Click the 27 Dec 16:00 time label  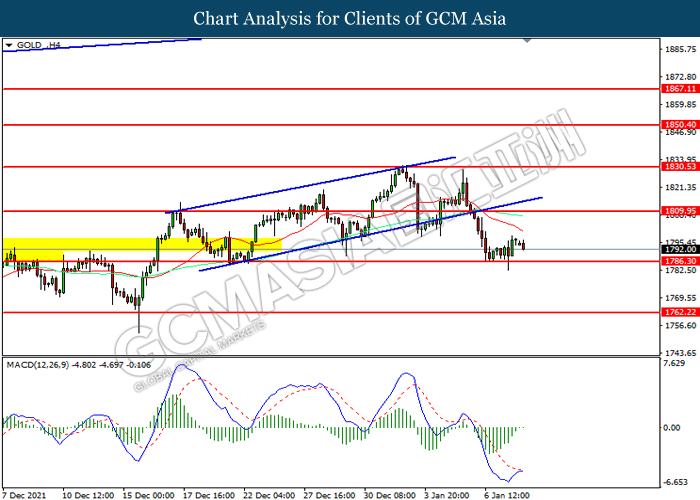pos(329,495)
